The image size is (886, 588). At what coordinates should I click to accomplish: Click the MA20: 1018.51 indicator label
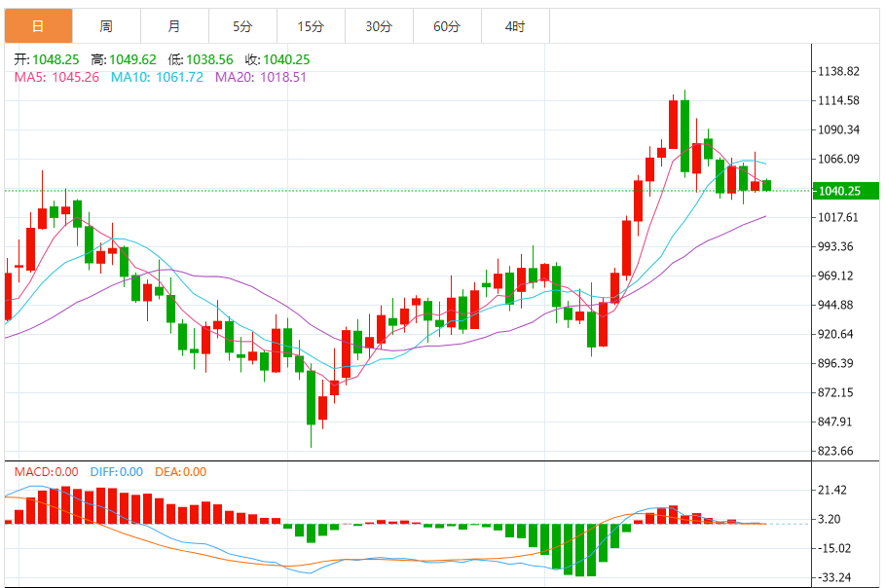point(261,77)
